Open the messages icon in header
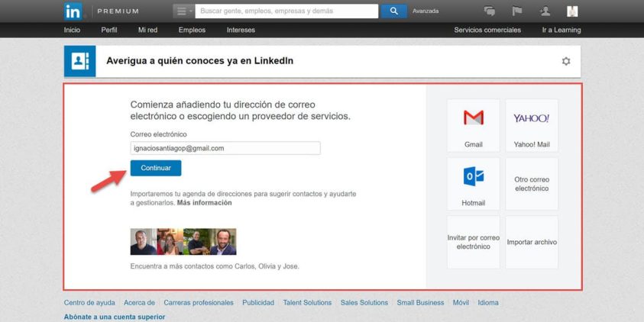 (x=490, y=11)
